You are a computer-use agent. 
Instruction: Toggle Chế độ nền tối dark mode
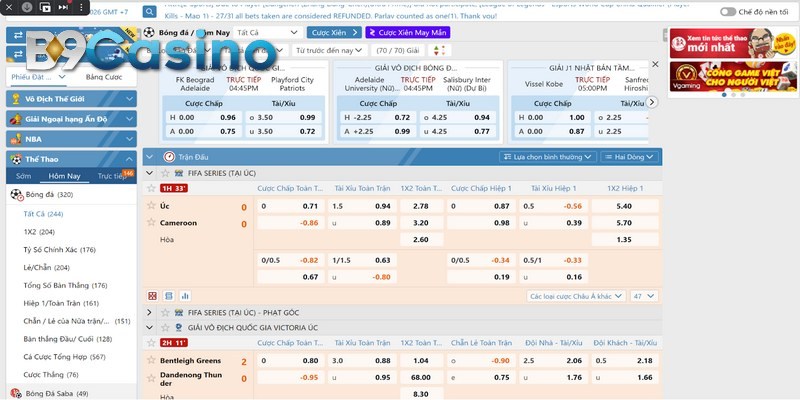(x=728, y=12)
